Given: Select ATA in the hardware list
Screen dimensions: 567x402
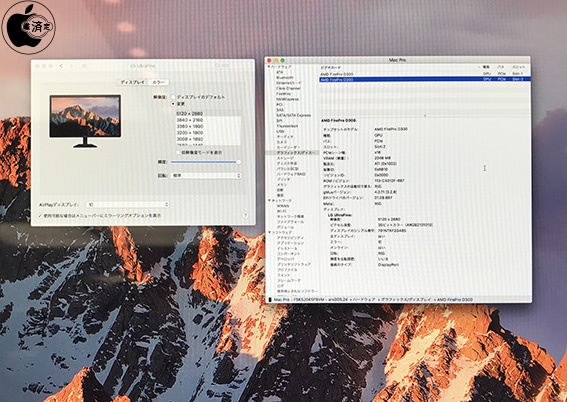Looking at the screenshot, I should (280, 72).
